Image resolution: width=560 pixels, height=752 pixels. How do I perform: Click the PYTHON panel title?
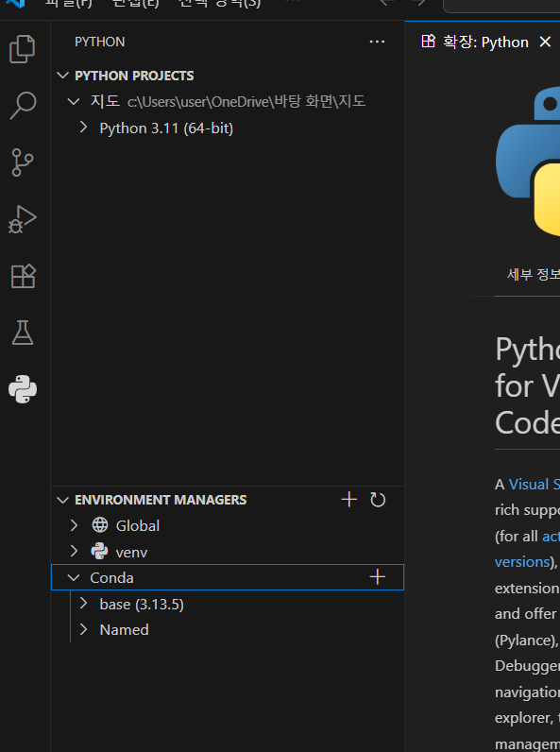pyautogui.click(x=100, y=42)
